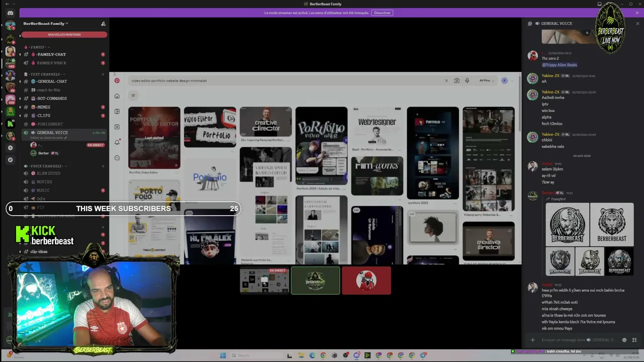Click the @Trippy Alien Beats mention

(x=559, y=65)
